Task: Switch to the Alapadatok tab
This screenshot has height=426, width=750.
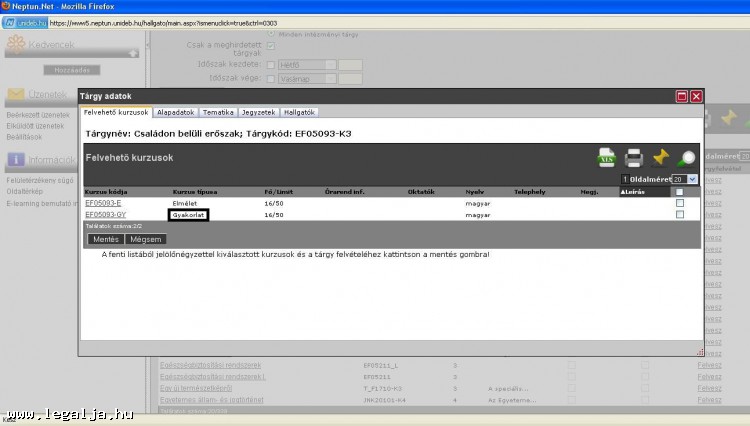Action: pyautogui.click(x=175, y=112)
